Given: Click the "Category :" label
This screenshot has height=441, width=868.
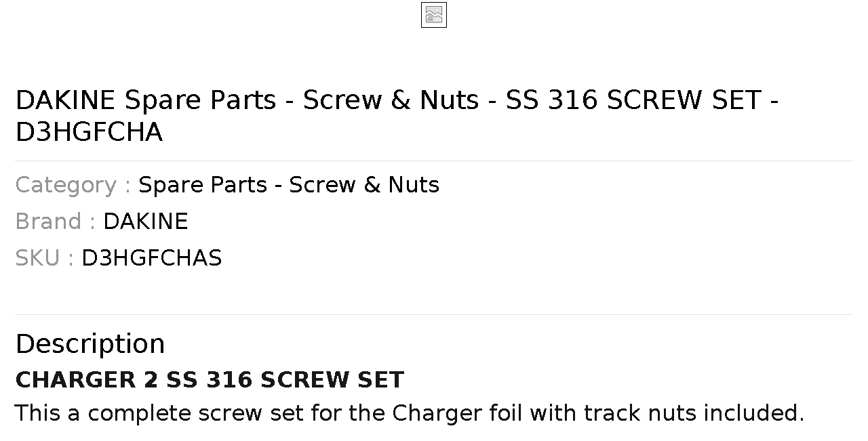Looking at the screenshot, I should click(x=73, y=185).
